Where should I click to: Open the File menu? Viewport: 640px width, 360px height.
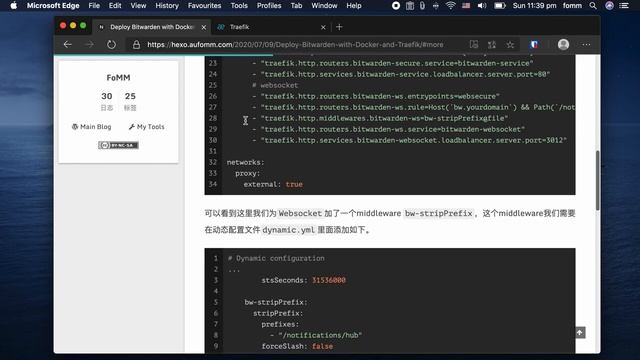(94, 6)
